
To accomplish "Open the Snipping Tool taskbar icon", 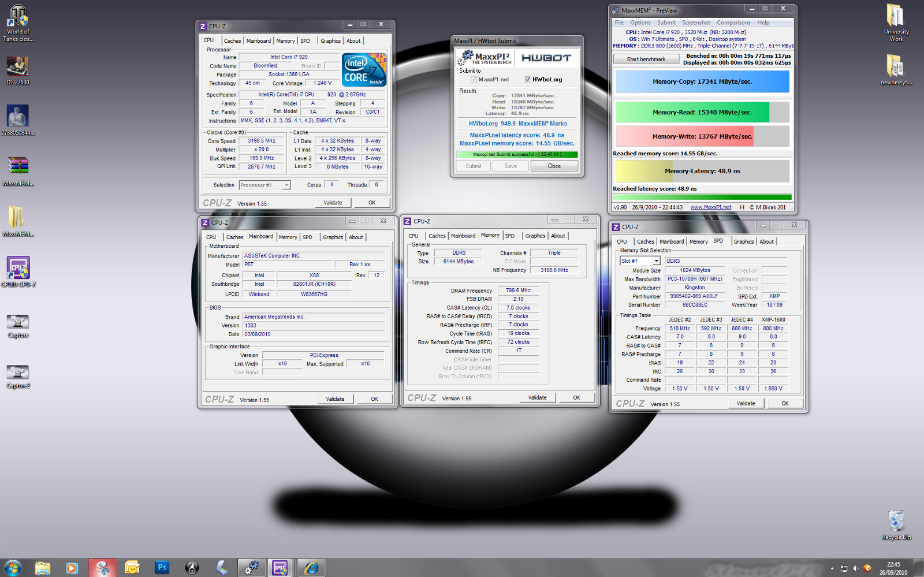I will [102, 568].
